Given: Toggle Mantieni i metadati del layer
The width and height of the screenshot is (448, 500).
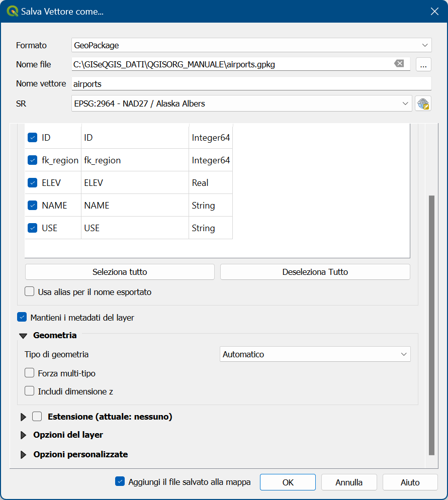Looking at the screenshot, I should coord(22,317).
